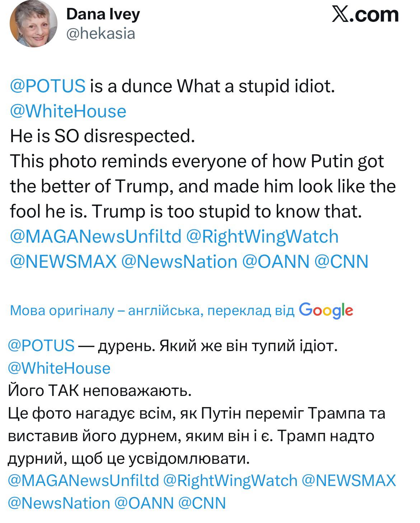Click the X.com logo

(365, 15)
